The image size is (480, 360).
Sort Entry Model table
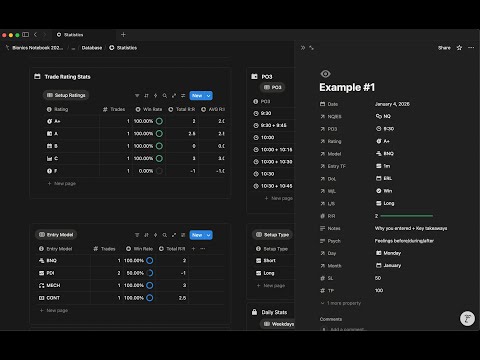click(146, 235)
